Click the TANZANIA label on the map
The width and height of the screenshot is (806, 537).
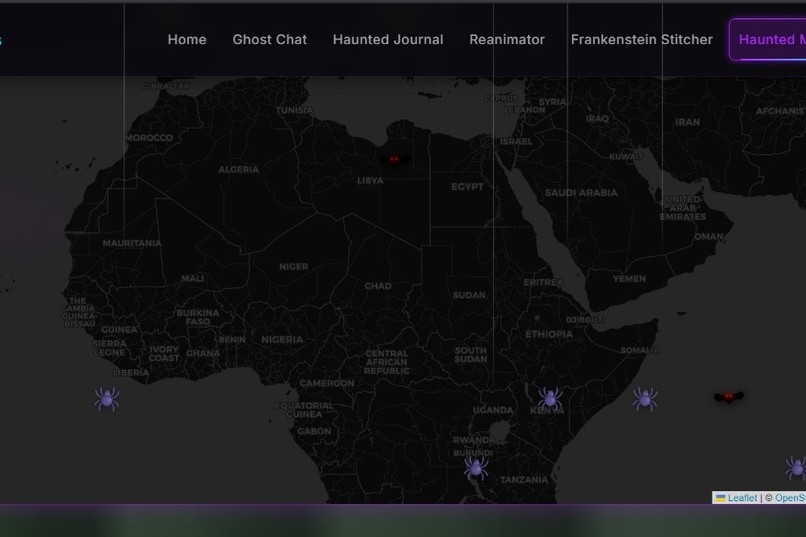pyautogui.click(x=524, y=479)
